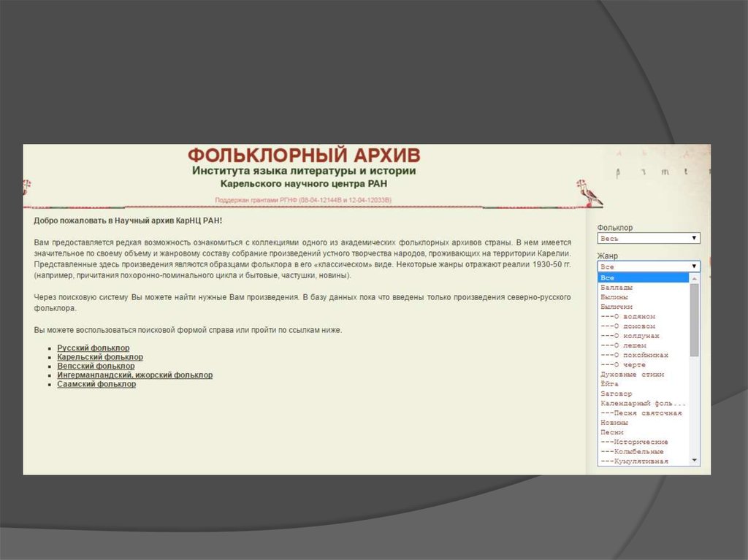The height and width of the screenshot is (560, 748).
Task: Select 'Все' option in genre list
Action: coord(643,277)
